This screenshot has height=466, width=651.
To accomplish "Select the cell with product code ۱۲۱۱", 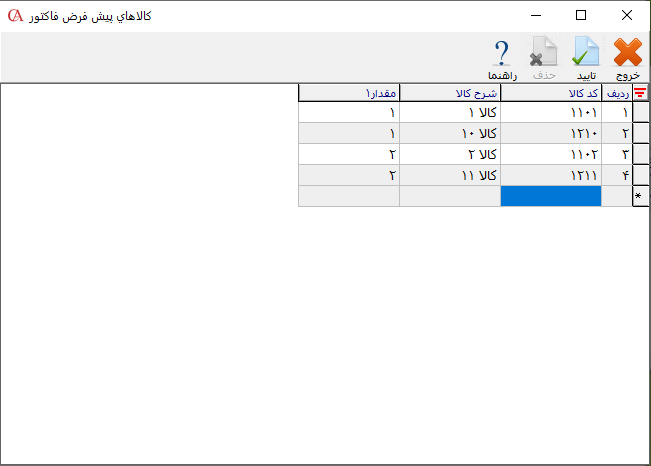I will pos(551,176).
